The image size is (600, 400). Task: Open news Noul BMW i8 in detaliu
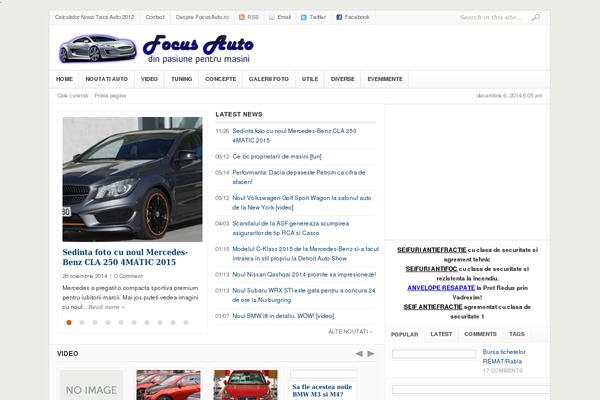pos(283,316)
